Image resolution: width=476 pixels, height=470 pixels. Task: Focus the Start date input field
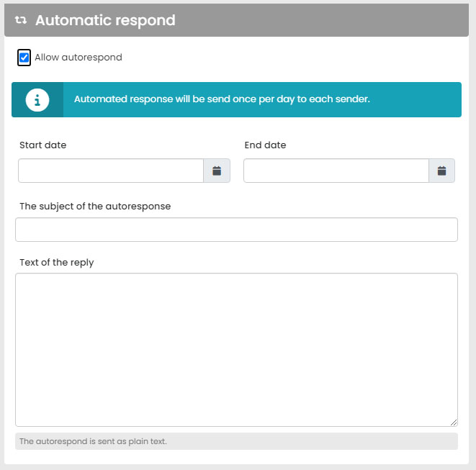(x=111, y=171)
